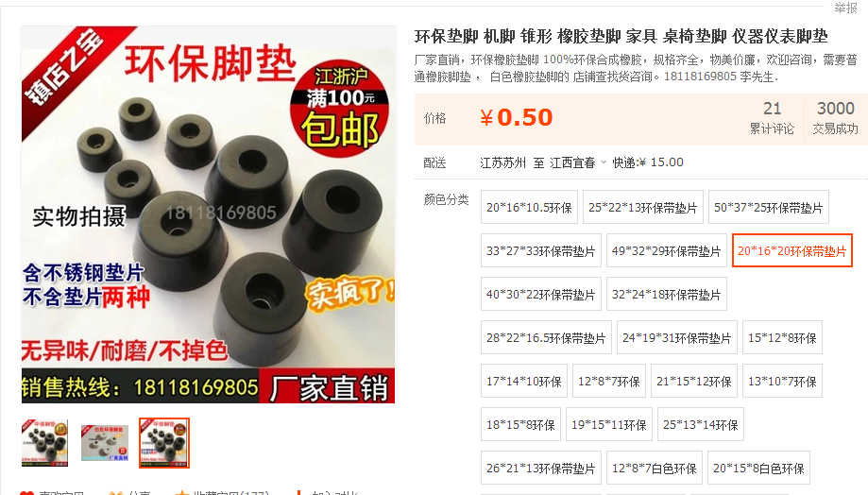Click the 举报 report link
868x495 pixels.
(845, 8)
